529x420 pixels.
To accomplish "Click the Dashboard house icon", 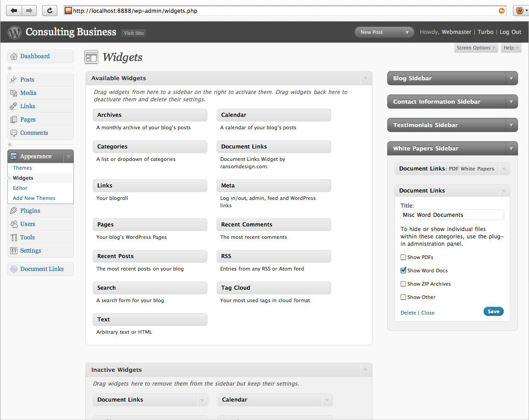I will (x=13, y=56).
